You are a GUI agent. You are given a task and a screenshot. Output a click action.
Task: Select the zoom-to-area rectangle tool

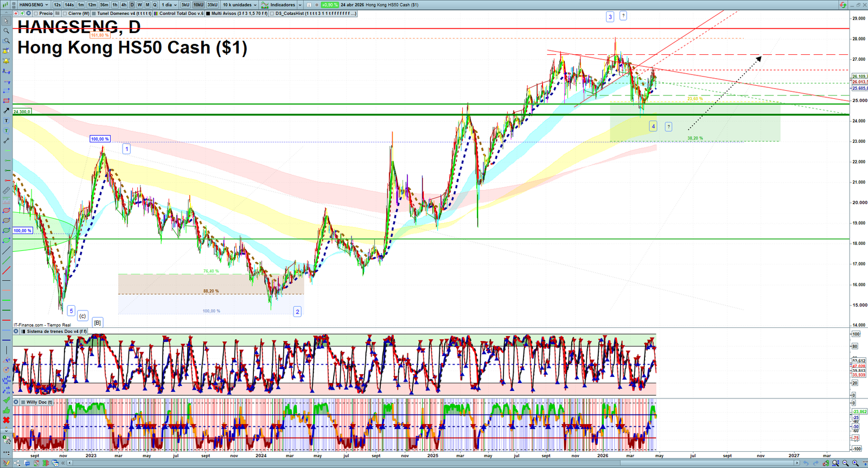click(x=7, y=41)
